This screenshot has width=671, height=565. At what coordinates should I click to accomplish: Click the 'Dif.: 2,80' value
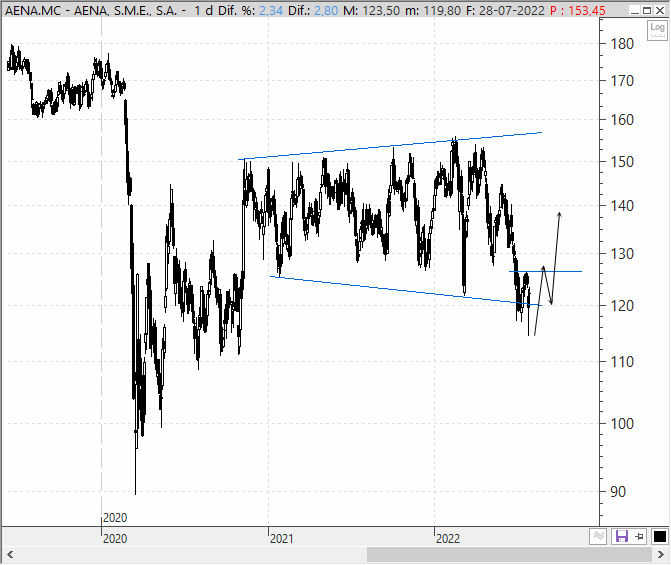[x=313, y=10]
